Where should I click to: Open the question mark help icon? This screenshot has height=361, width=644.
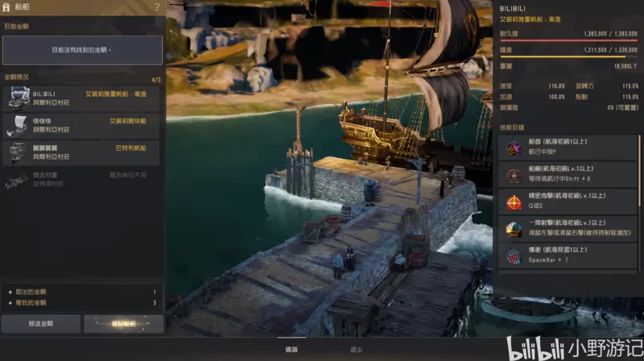coord(157,6)
